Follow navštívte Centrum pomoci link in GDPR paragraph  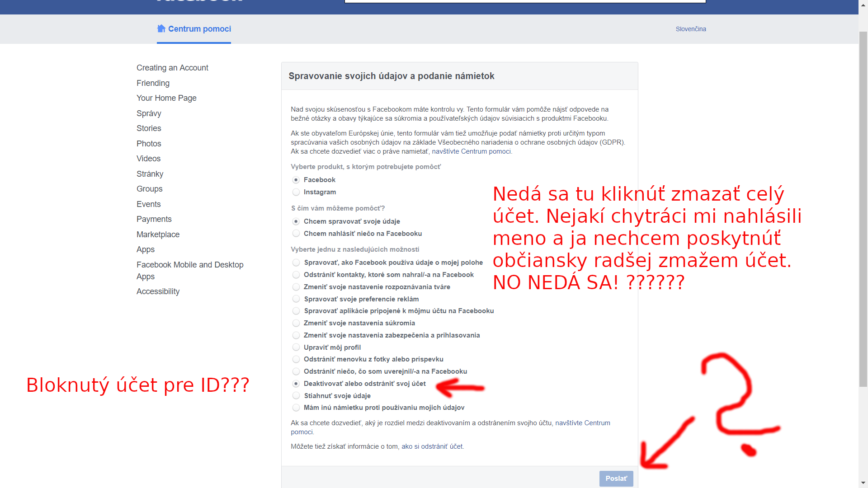tap(471, 151)
